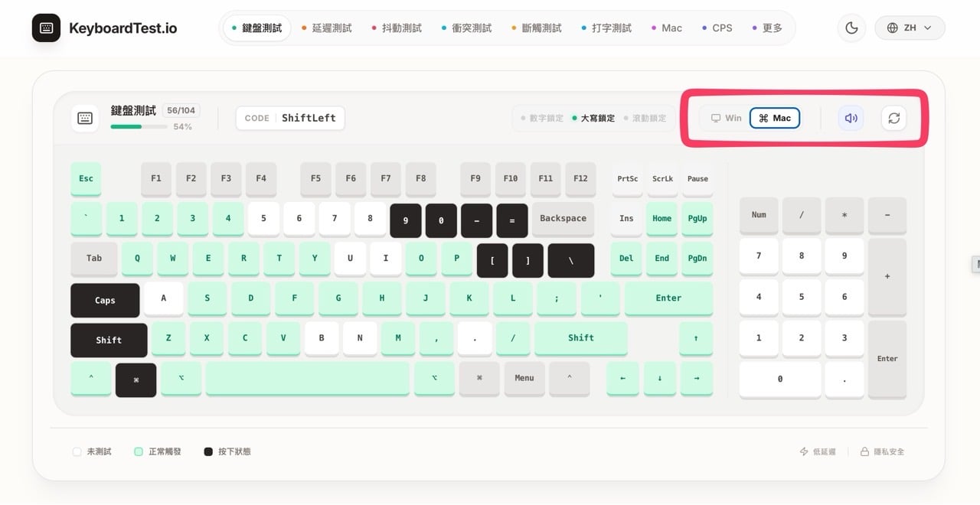Switch layout to Win mode
Screen dimensions: 980x505
(725, 118)
